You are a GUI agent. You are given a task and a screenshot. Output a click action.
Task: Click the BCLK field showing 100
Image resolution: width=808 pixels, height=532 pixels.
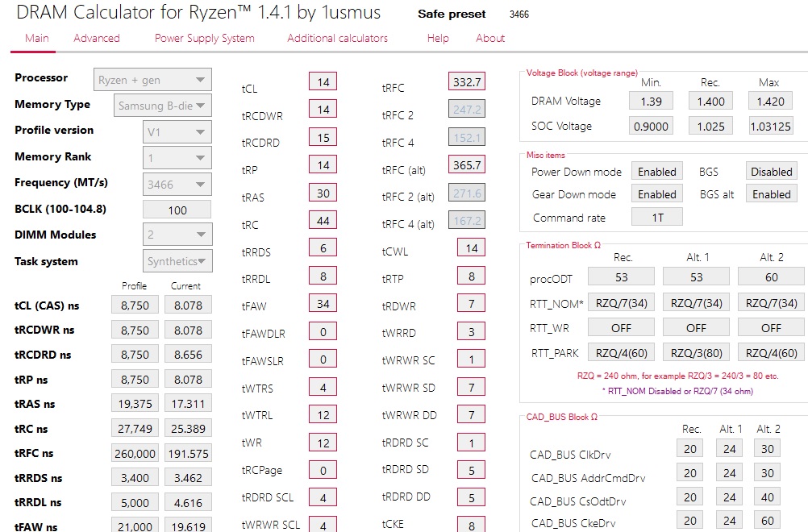[177, 210]
